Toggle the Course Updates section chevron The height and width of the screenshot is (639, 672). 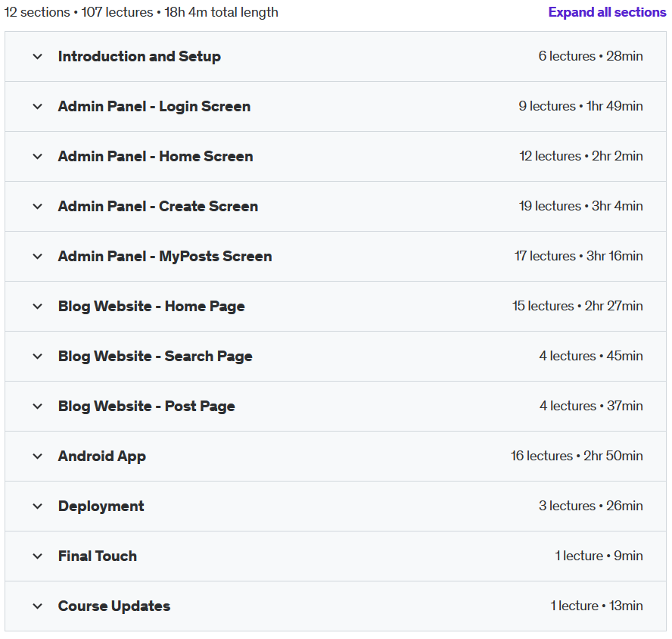tap(38, 606)
